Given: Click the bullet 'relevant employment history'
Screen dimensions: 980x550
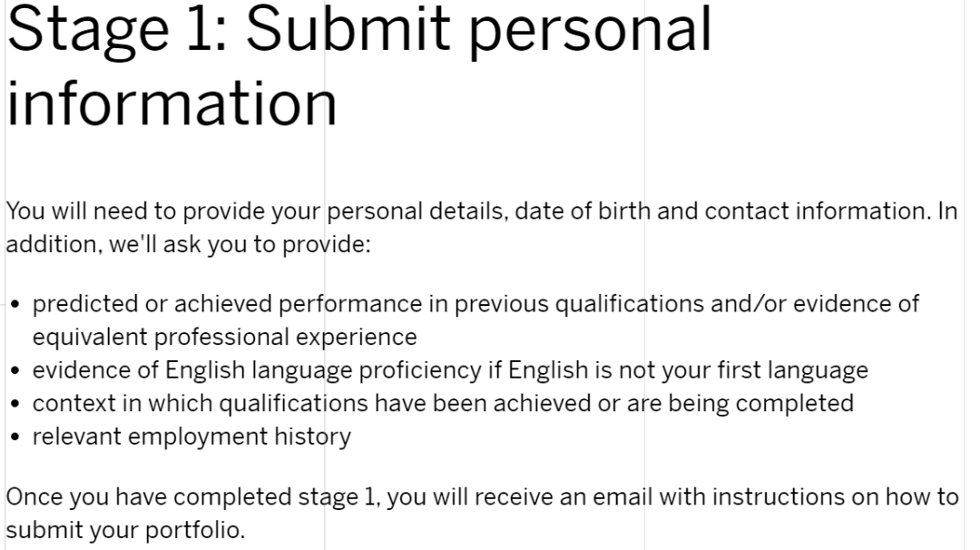Looking at the screenshot, I should pyautogui.click(x=191, y=437).
